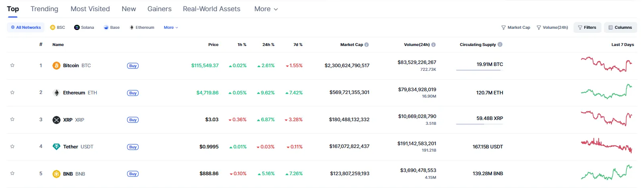Open the Bitcoin BTC name link
The image size is (644, 188).
tap(77, 66)
